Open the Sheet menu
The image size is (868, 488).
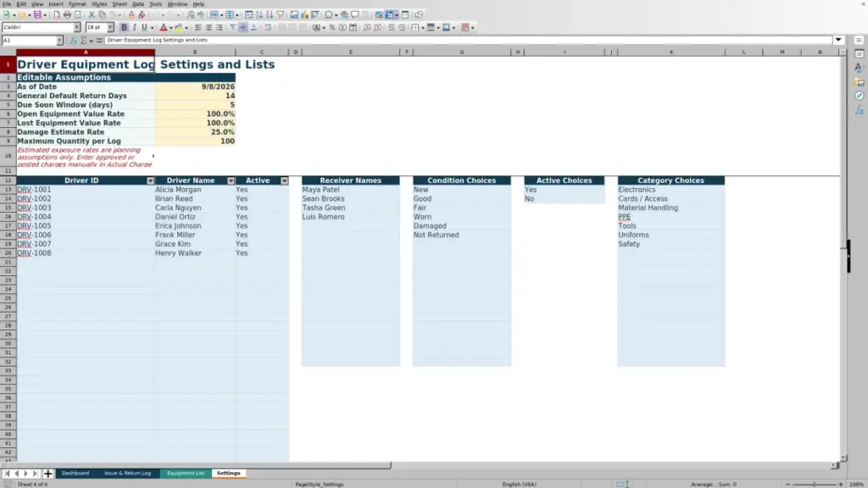[x=120, y=4]
